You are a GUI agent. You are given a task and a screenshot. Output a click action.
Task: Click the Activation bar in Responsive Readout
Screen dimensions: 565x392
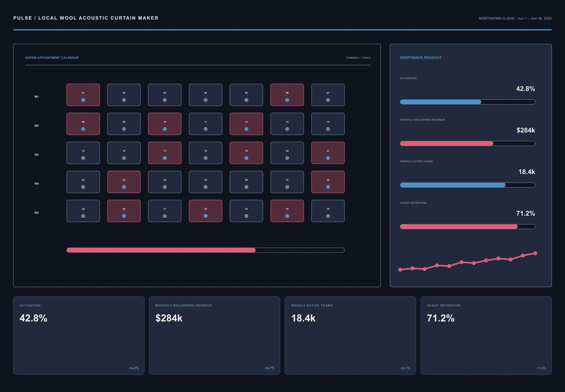click(468, 102)
